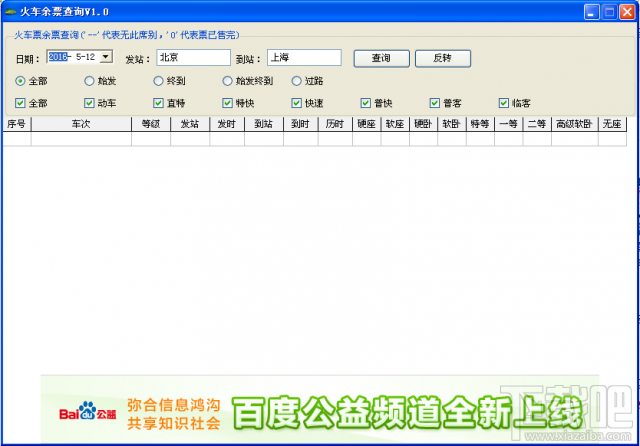
Task: Click the 发站 column header in table
Action: 190,124
